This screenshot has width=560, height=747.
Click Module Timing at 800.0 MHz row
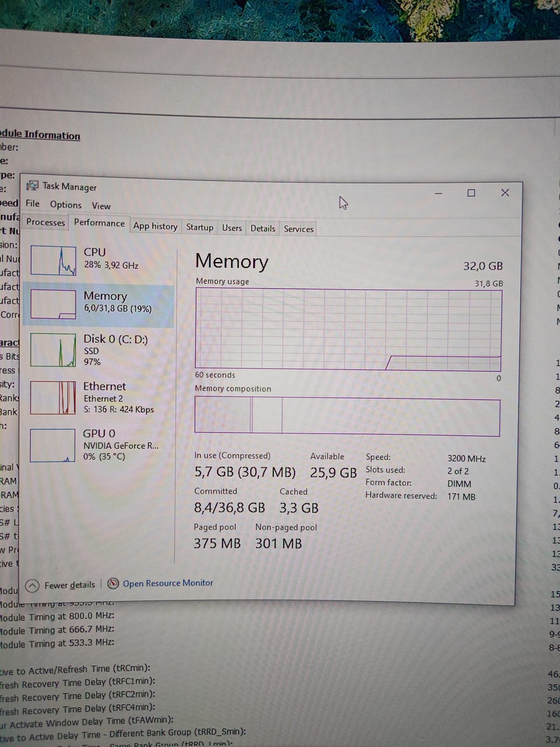point(57,616)
